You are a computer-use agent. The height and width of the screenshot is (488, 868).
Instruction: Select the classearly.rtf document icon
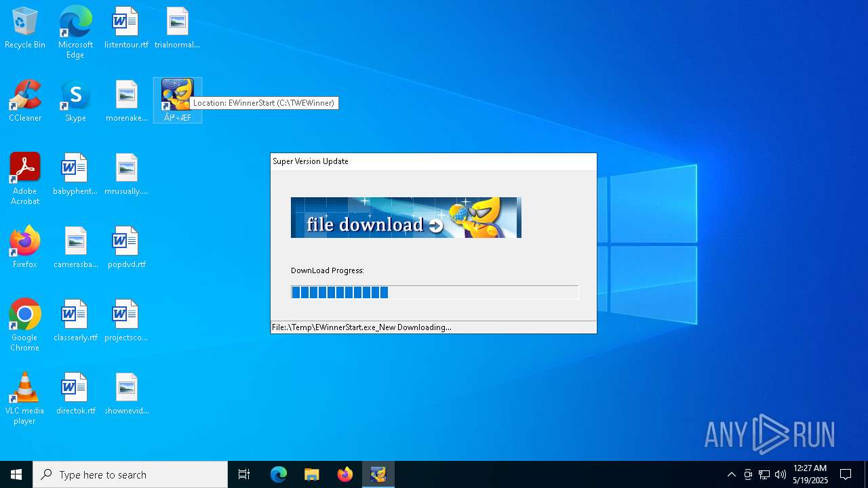[75, 321]
